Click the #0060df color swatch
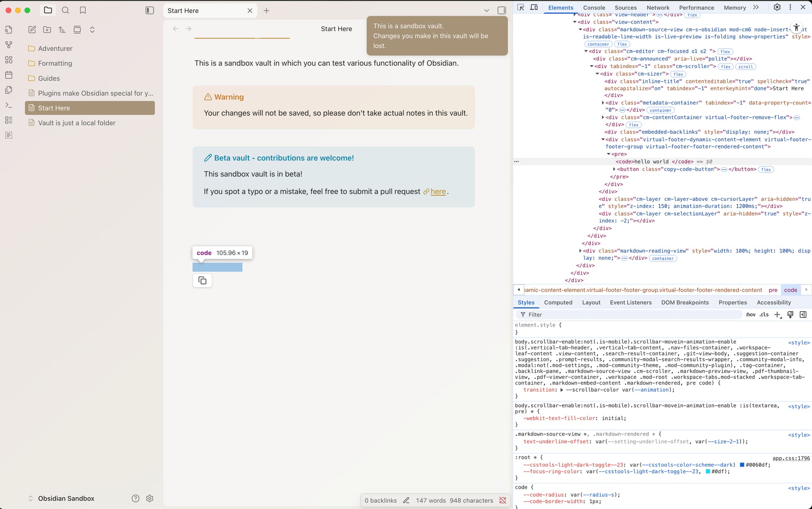The height and width of the screenshot is (509, 812). click(742, 465)
